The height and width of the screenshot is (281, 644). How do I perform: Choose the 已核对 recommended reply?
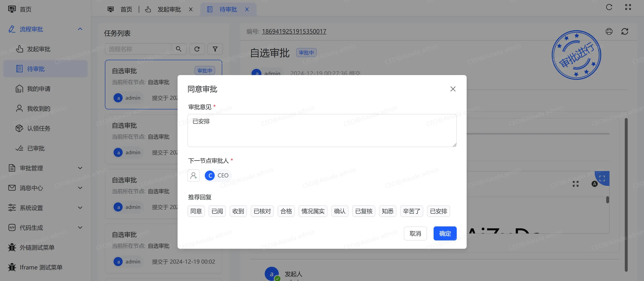pyautogui.click(x=262, y=211)
